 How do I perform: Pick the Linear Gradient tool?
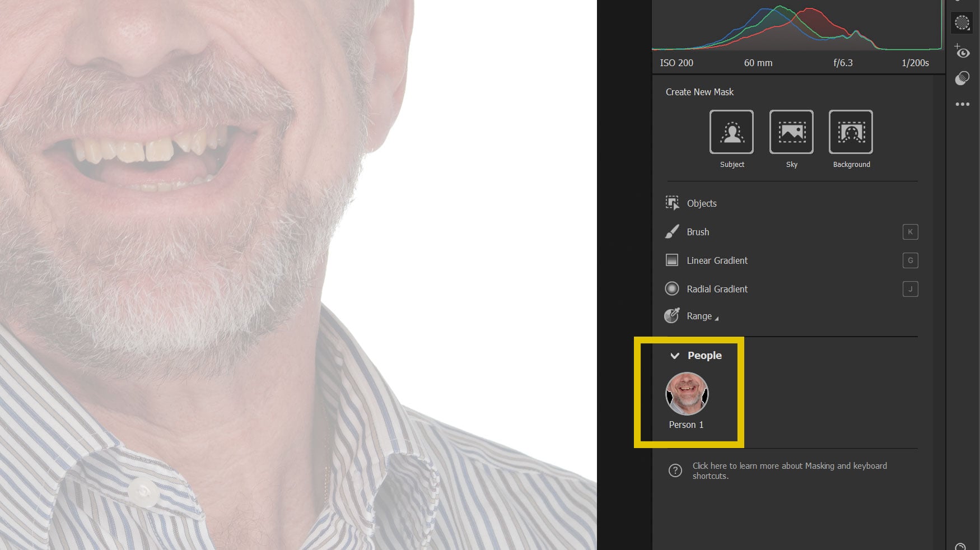click(717, 260)
